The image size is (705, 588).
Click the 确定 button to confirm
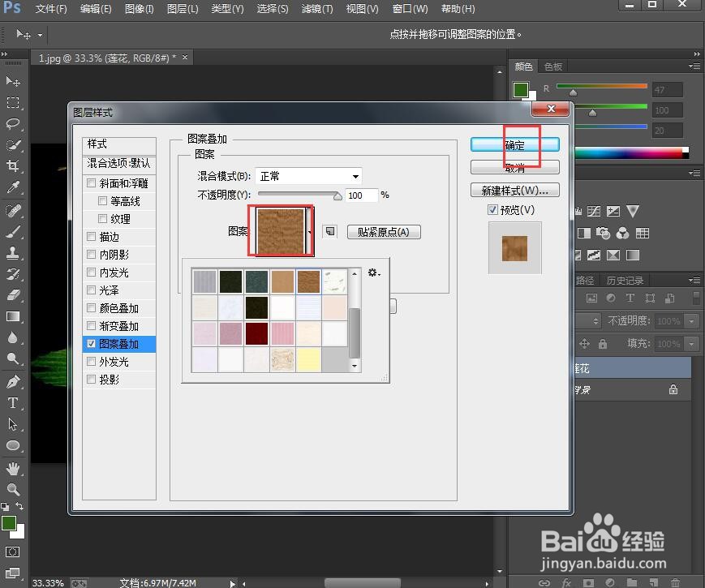pyautogui.click(x=514, y=144)
